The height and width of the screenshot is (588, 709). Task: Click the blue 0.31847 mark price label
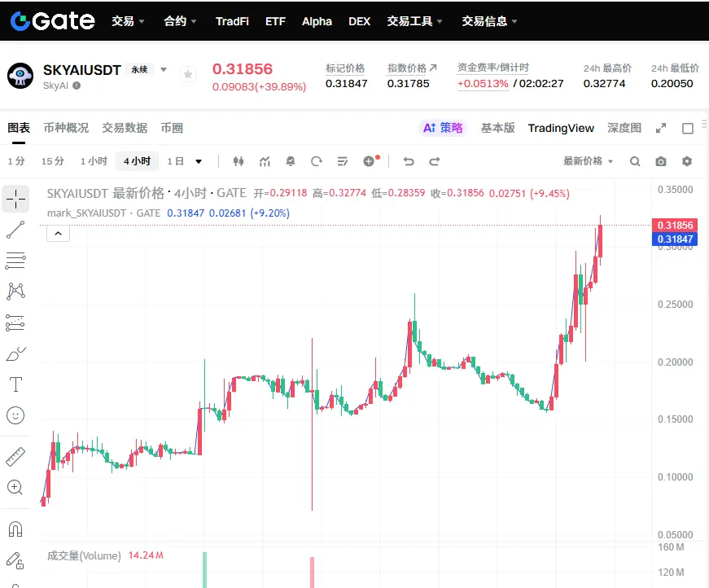(675, 239)
